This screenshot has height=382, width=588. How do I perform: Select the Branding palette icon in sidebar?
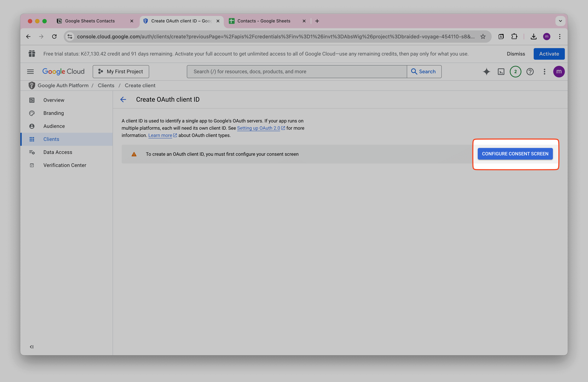[32, 113]
